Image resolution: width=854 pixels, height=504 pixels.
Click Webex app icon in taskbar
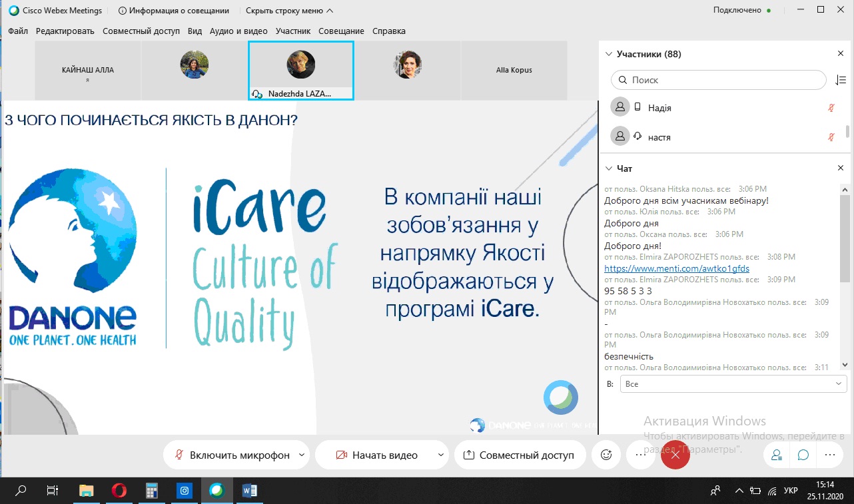(217, 491)
